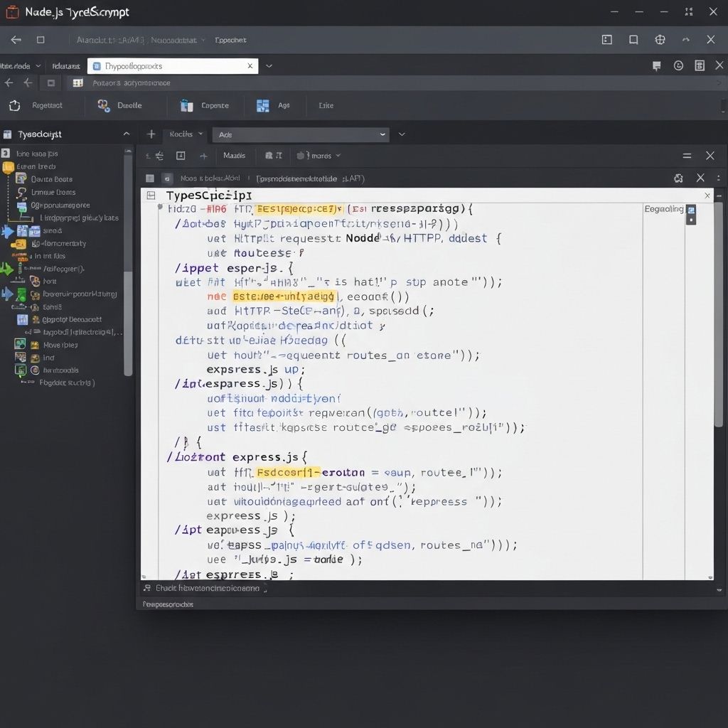
Task: Click the gear icon above the code editor
Action: (678, 178)
